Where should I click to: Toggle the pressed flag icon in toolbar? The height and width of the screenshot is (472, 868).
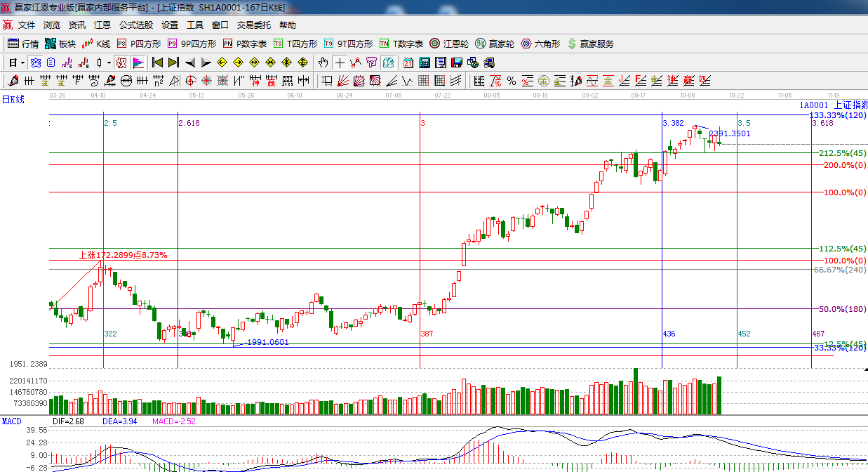click(x=138, y=63)
